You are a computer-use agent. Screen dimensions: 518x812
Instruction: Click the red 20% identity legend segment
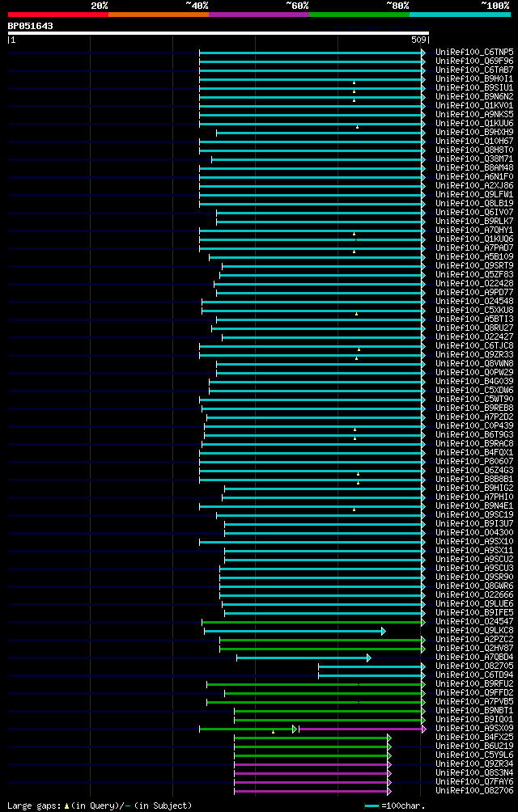(x=58, y=15)
